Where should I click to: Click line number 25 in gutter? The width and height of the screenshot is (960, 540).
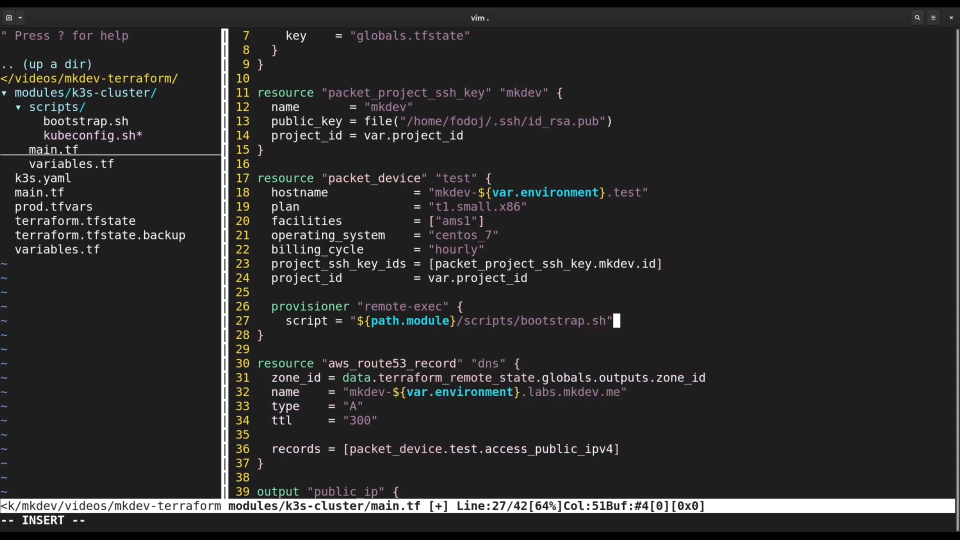pos(242,292)
